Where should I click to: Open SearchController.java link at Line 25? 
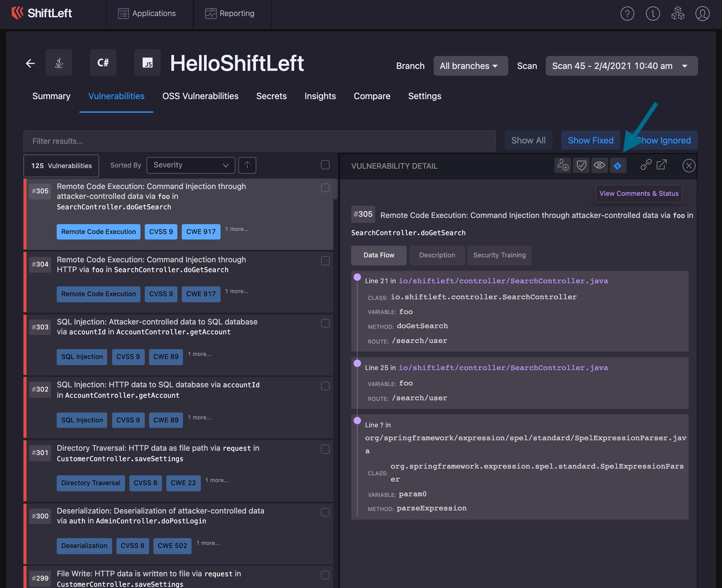[x=503, y=368]
